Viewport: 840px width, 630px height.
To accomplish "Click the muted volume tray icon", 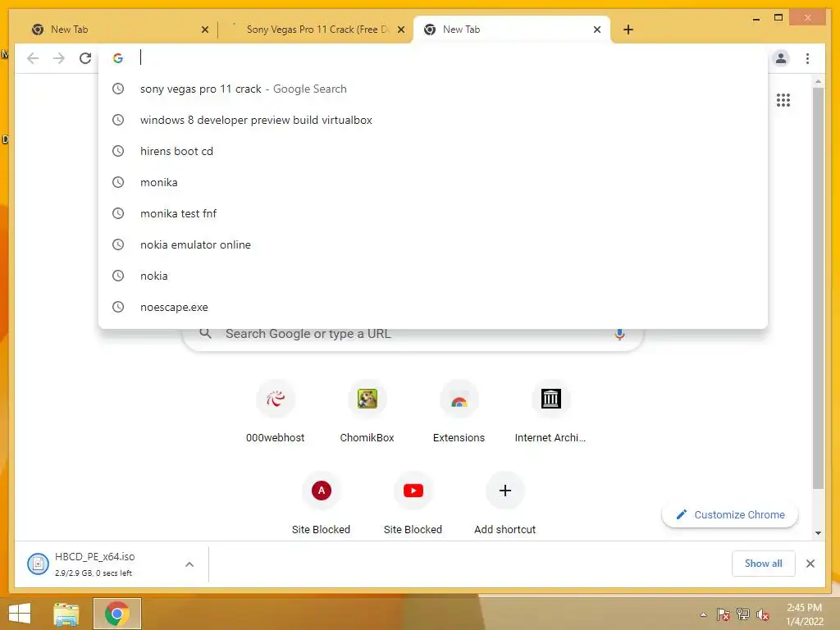I will (x=763, y=614).
